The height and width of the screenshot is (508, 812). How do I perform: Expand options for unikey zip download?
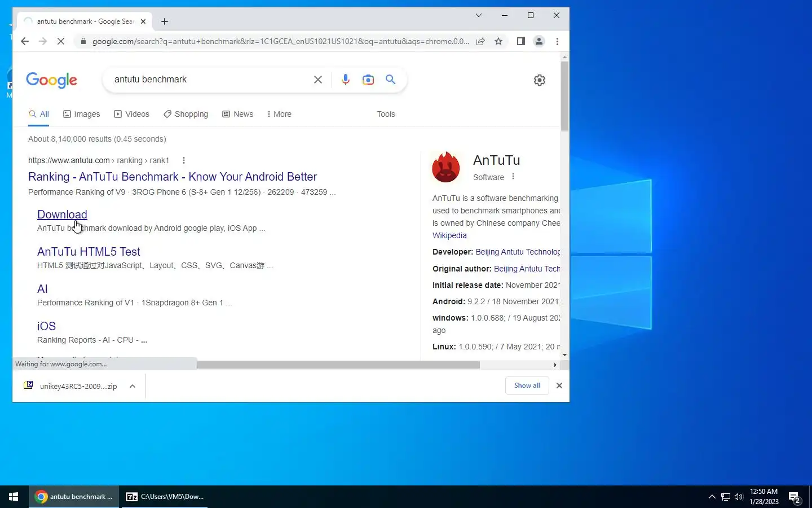(133, 386)
